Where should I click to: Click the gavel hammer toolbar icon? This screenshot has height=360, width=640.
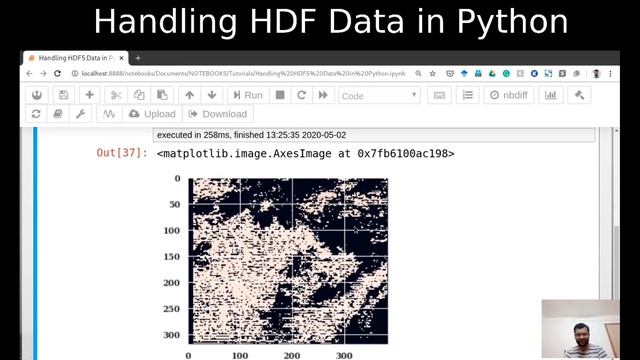click(579, 95)
